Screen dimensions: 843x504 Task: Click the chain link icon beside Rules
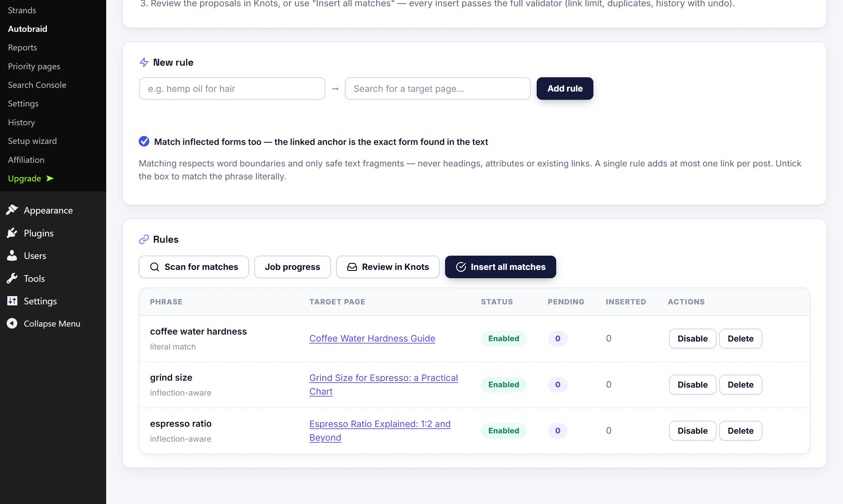point(144,239)
